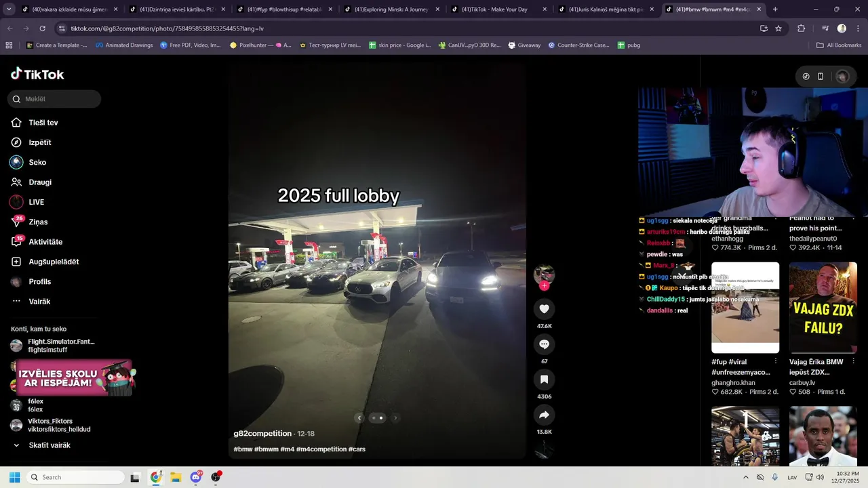Open the g82competition profile link
868x488 pixels.
pyautogui.click(x=262, y=434)
